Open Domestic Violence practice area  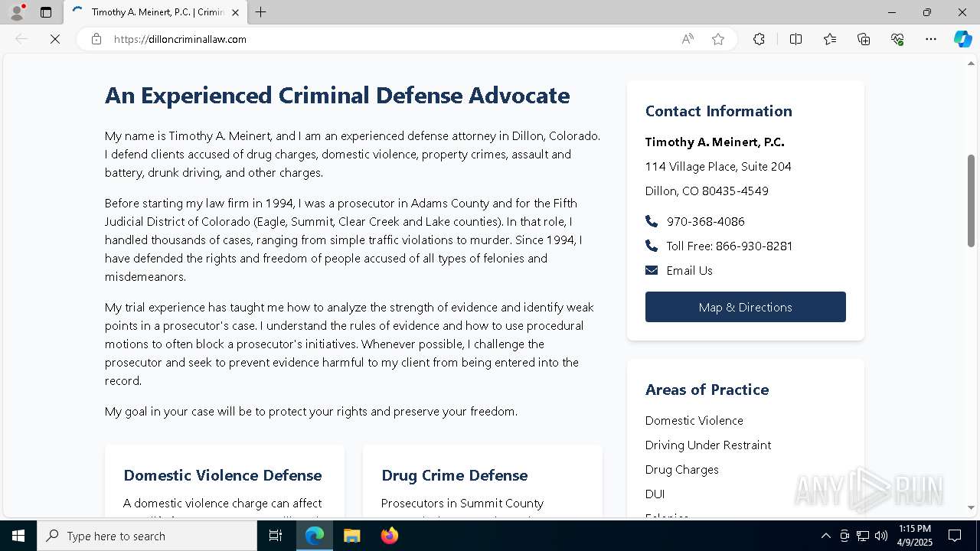click(694, 420)
